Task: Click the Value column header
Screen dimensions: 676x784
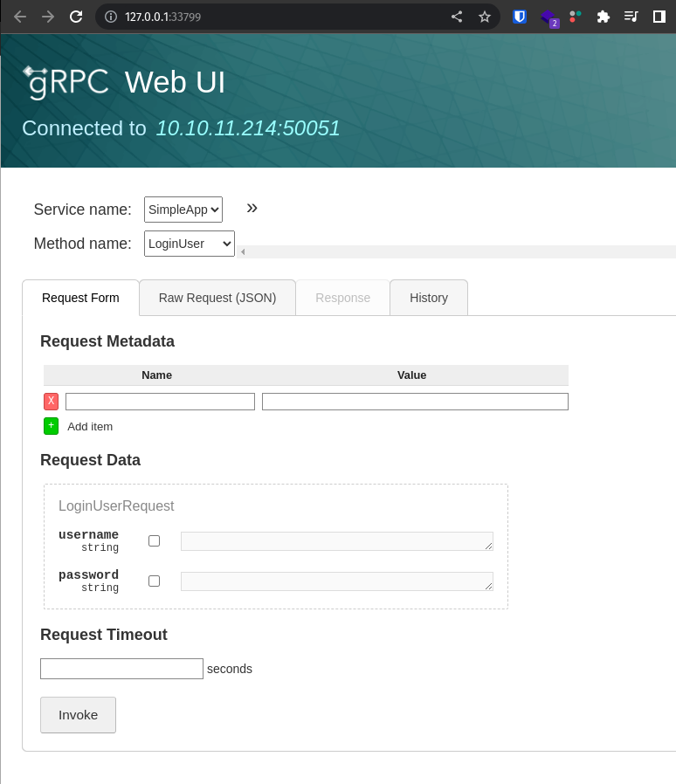Action: [x=412, y=375]
